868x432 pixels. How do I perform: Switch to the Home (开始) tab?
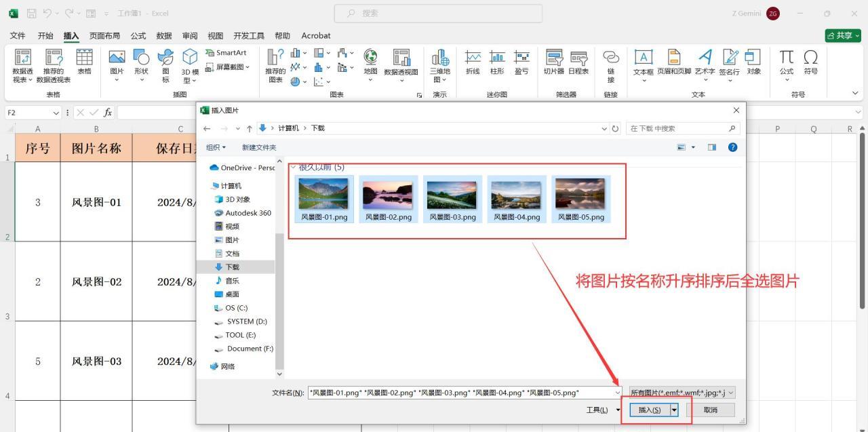click(x=45, y=36)
